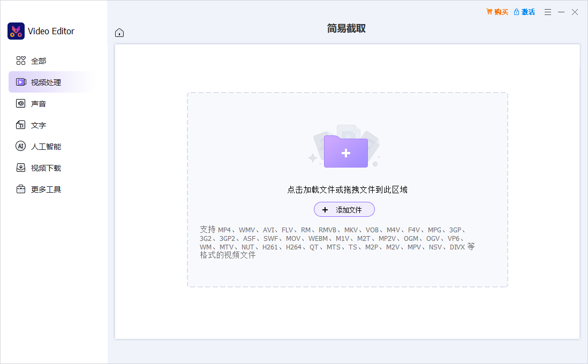Screen dimensions: 588x364
Task: Click the 点击加载文件或拖拽文件到此区域 text
Action: coord(347,189)
